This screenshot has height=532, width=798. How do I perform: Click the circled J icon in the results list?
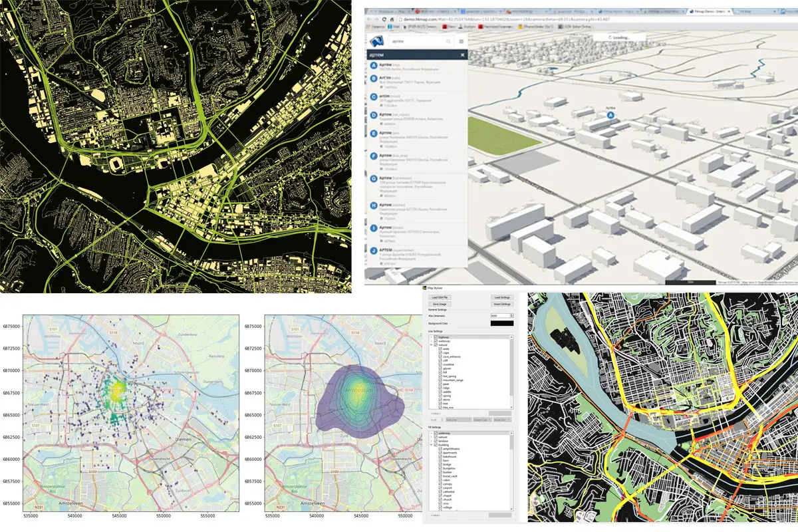click(x=373, y=251)
